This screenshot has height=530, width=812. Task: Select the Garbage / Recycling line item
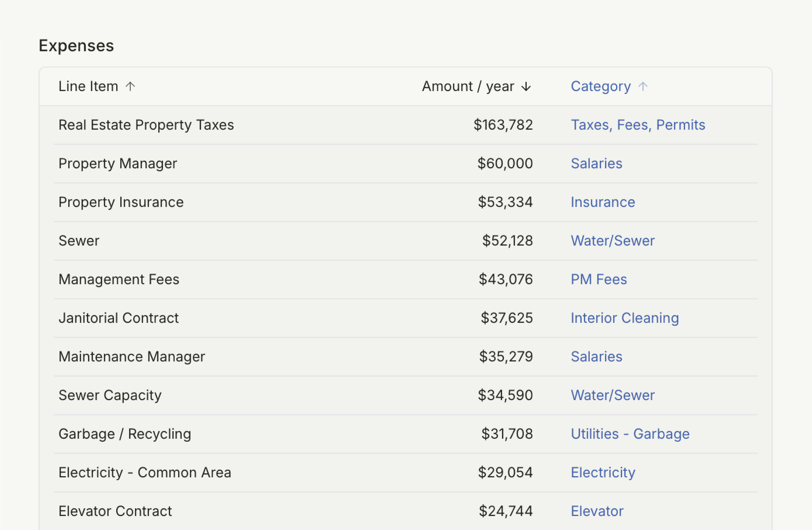[x=124, y=434]
